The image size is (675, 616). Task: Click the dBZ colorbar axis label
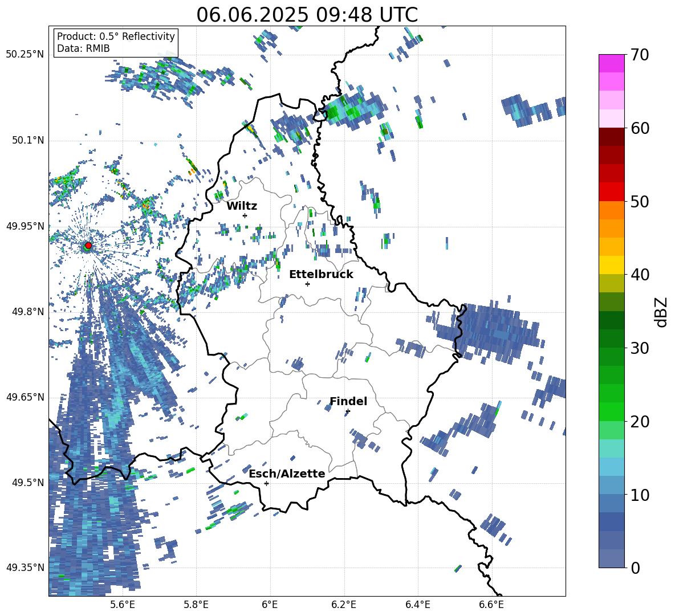662,312
